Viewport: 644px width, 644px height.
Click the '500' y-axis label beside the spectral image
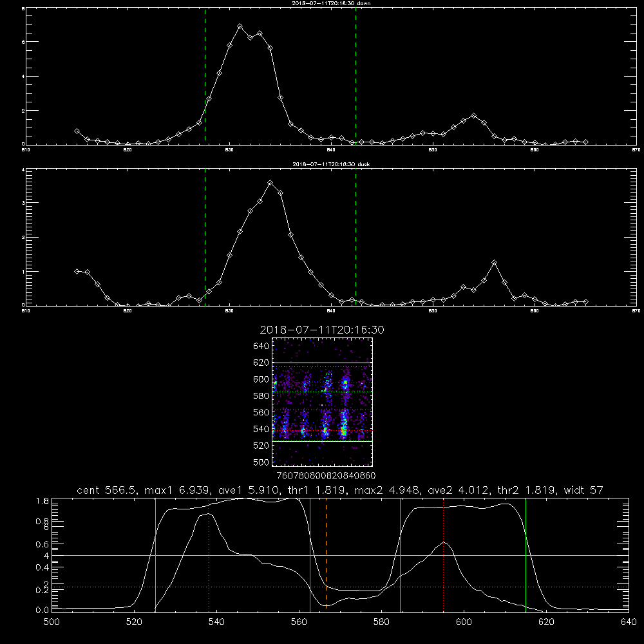point(261,462)
